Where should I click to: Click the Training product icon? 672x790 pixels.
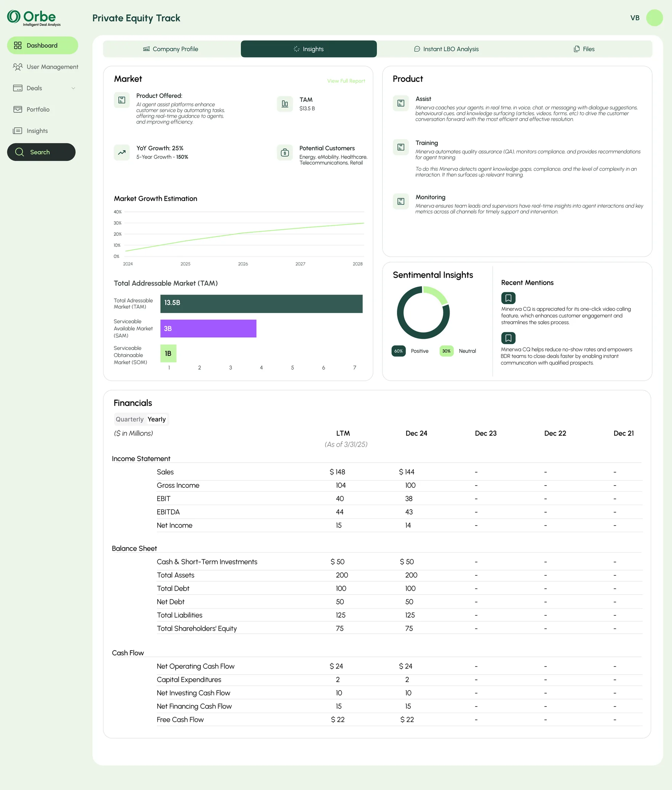(401, 147)
